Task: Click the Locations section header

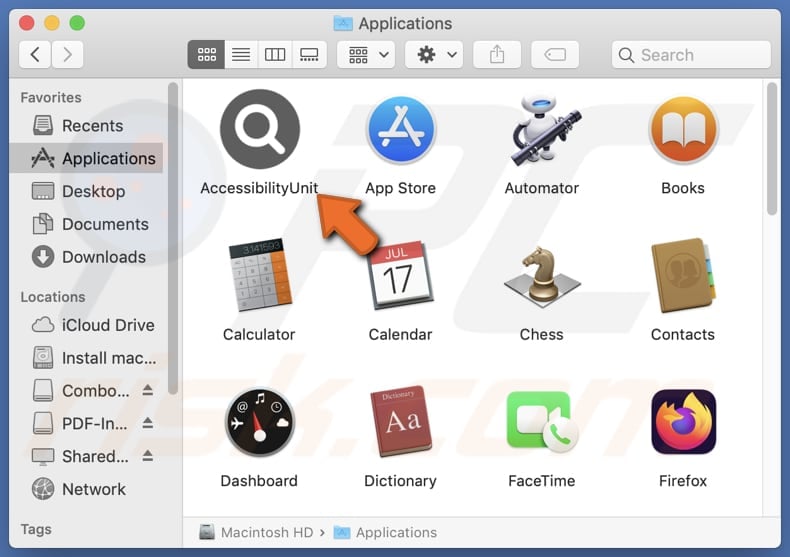Action: tap(53, 297)
